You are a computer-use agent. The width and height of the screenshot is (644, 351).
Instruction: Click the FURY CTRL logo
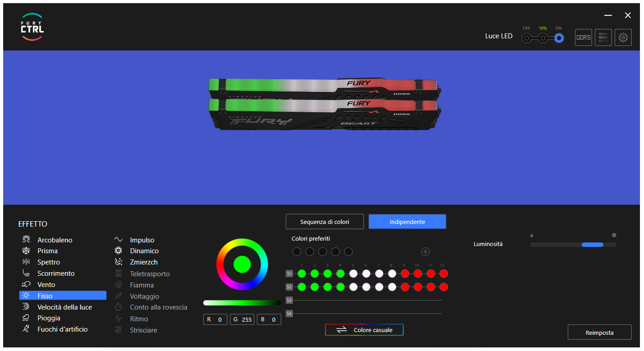pos(32,27)
